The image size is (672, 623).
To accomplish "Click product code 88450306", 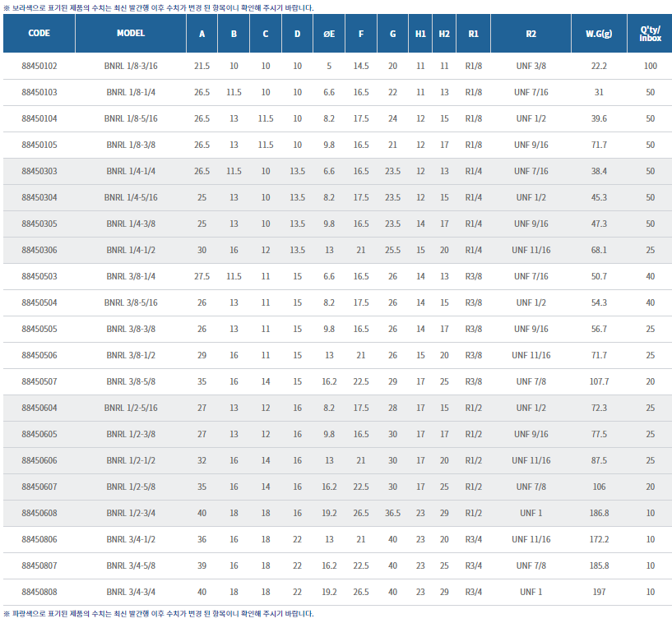I will [x=39, y=250].
